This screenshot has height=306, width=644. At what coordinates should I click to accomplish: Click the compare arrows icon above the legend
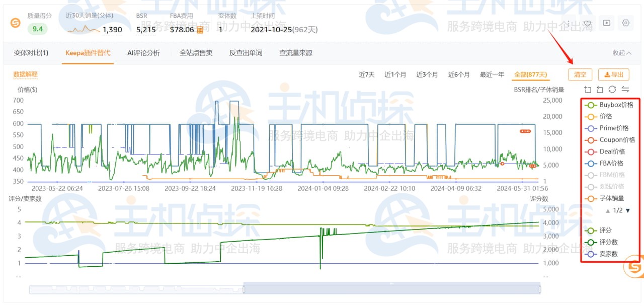coord(626,89)
